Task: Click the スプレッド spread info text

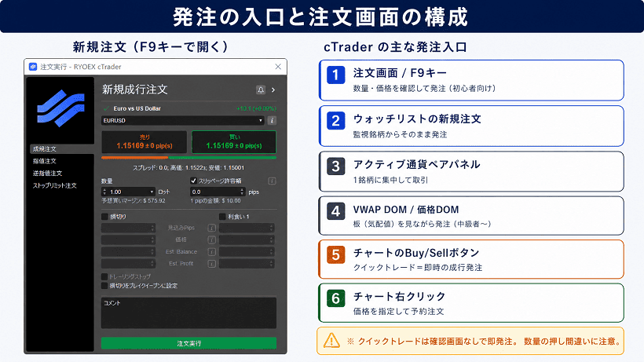Action: [188, 168]
